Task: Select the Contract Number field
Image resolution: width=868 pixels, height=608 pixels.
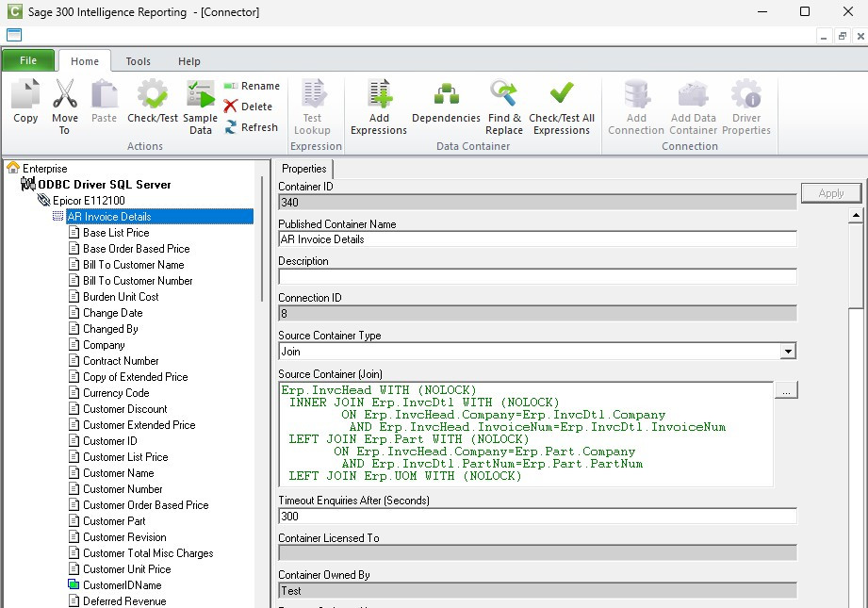Action: [x=121, y=361]
